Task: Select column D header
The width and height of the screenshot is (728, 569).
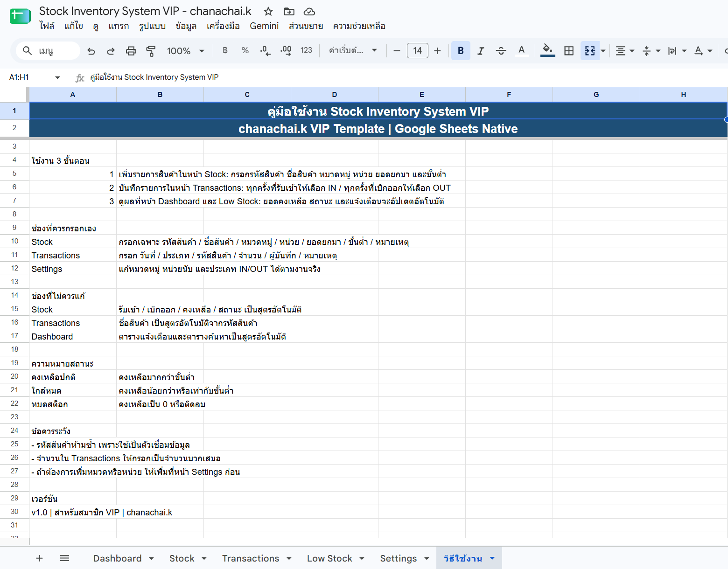Action: [335, 94]
